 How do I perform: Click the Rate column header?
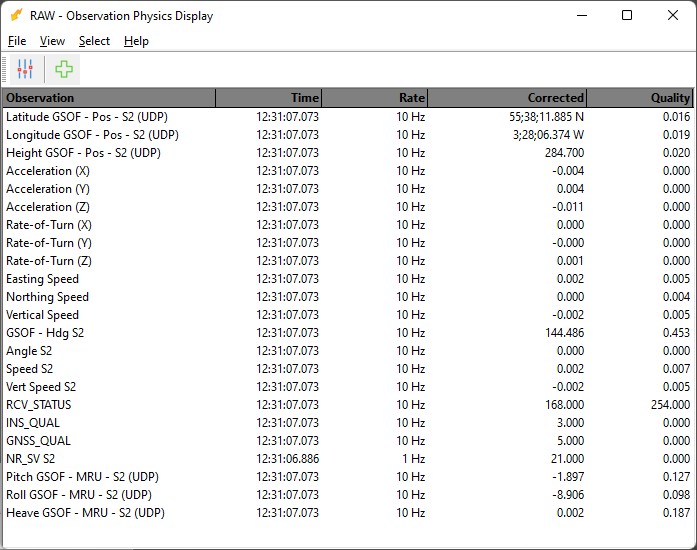click(375, 98)
